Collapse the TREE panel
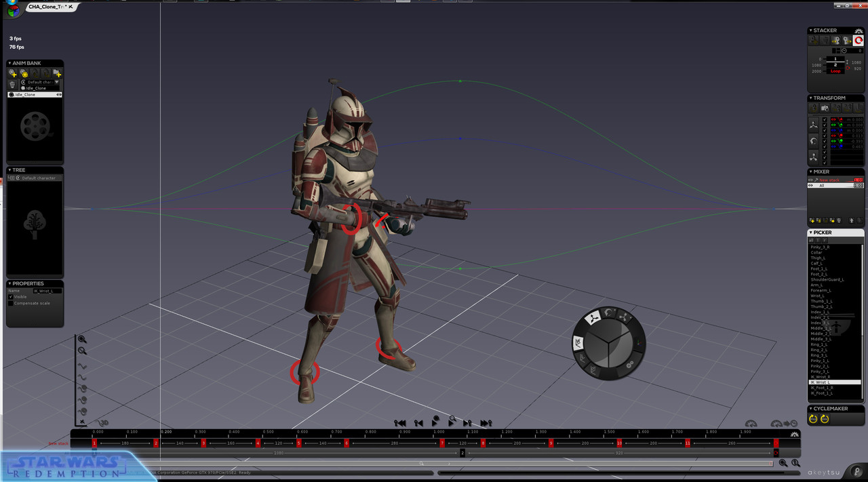This screenshot has height=482, width=868. click(9, 170)
